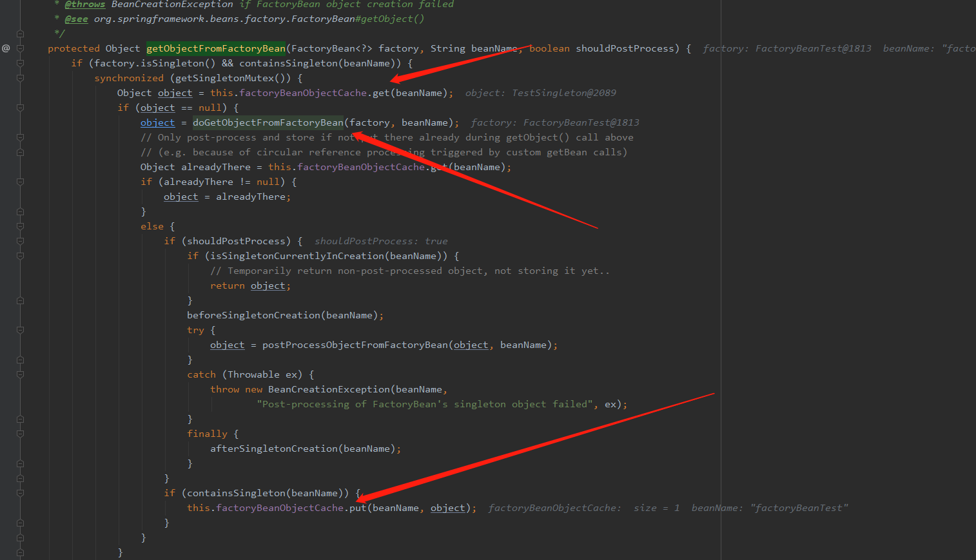Click the 'else' keyword
The height and width of the screenshot is (560, 976).
[x=152, y=226]
